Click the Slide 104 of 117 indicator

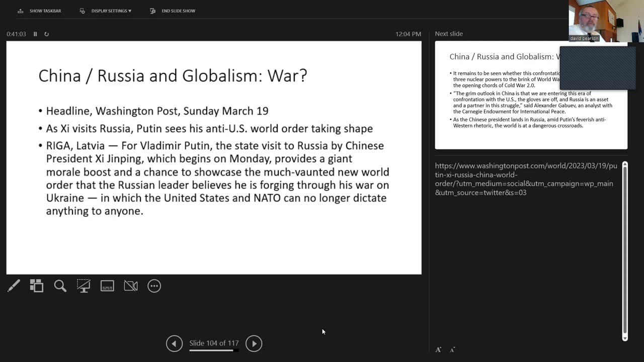pos(214,343)
